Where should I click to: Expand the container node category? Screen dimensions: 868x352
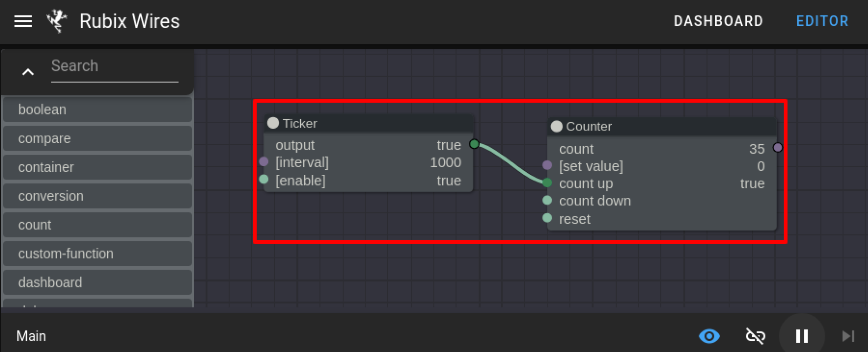(x=98, y=167)
